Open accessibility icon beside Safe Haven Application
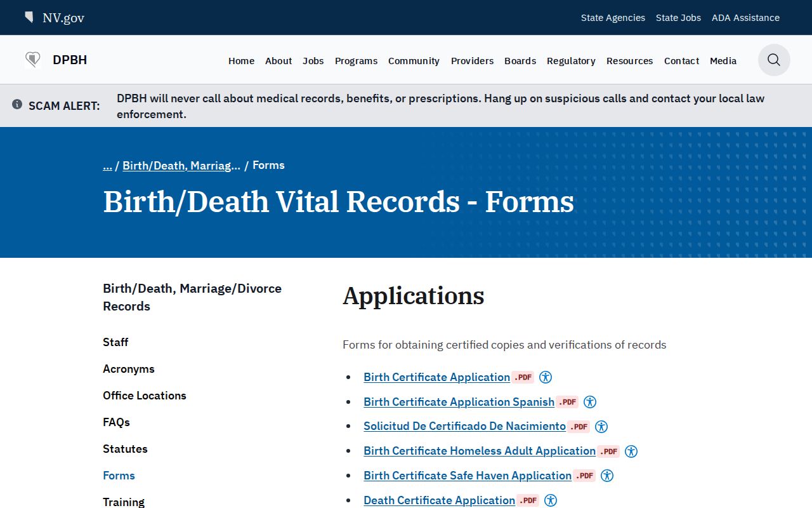 point(607,476)
